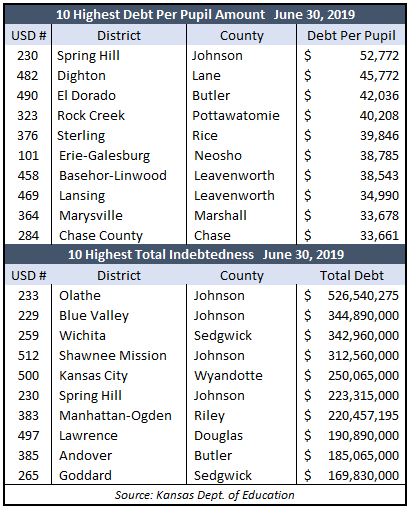Select the Olathe district cell

(80, 296)
